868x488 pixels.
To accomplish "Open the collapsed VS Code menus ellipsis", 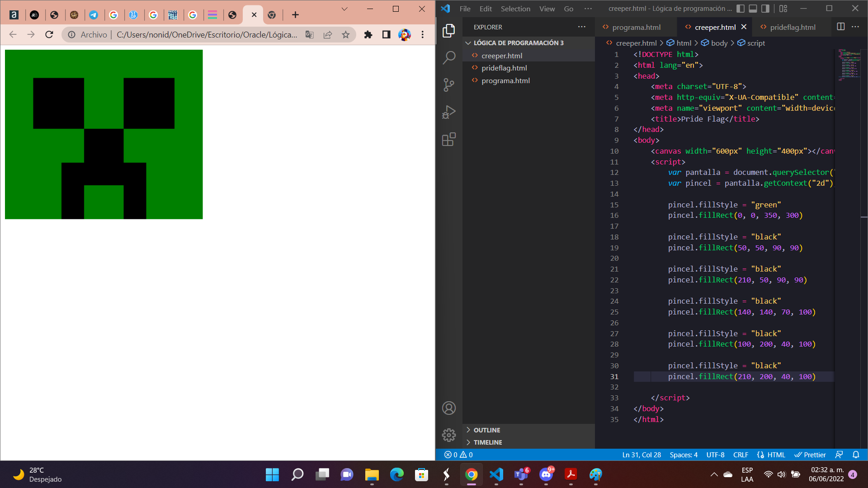I will pyautogui.click(x=588, y=9).
